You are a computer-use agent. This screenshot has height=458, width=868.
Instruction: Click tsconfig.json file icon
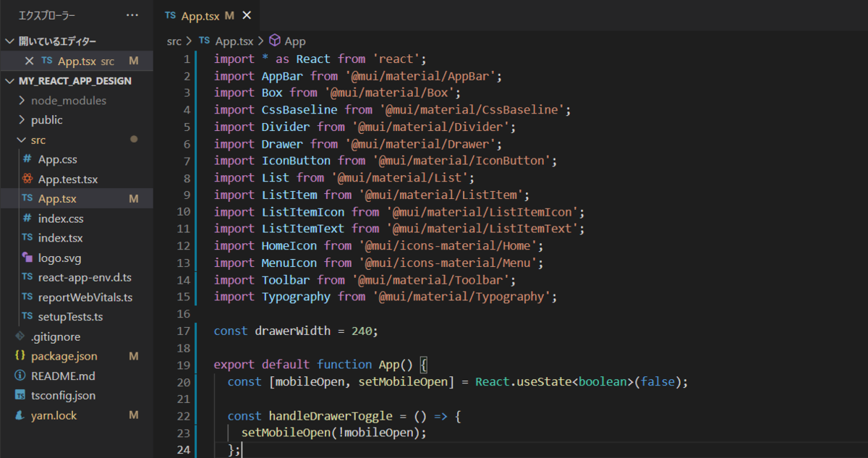(20, 396)
